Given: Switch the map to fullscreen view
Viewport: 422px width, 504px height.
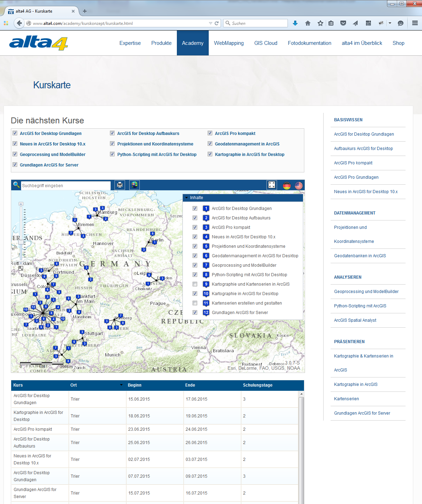Looking at the screenshot, I should click(272, 185).
